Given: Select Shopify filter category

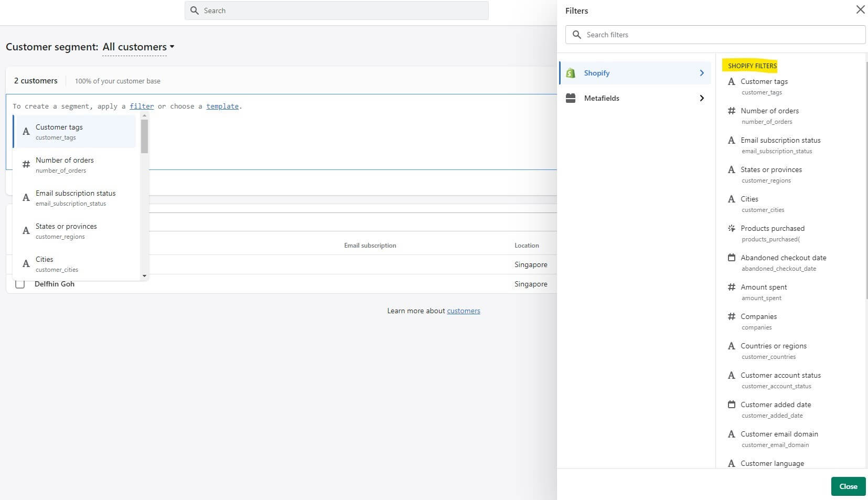Looking at the screenshot, I should coord(635,73).
